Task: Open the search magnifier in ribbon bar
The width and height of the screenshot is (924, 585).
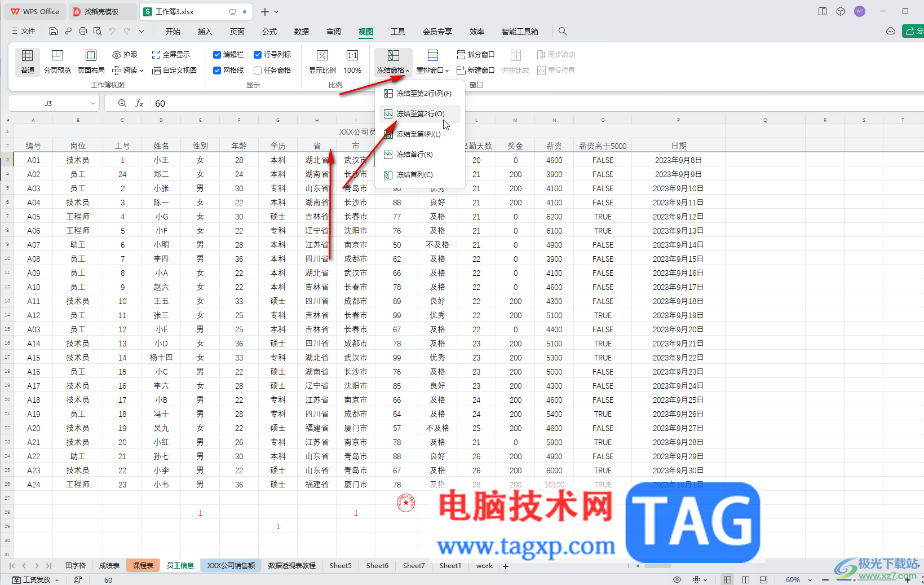Action: click(563, 31)
